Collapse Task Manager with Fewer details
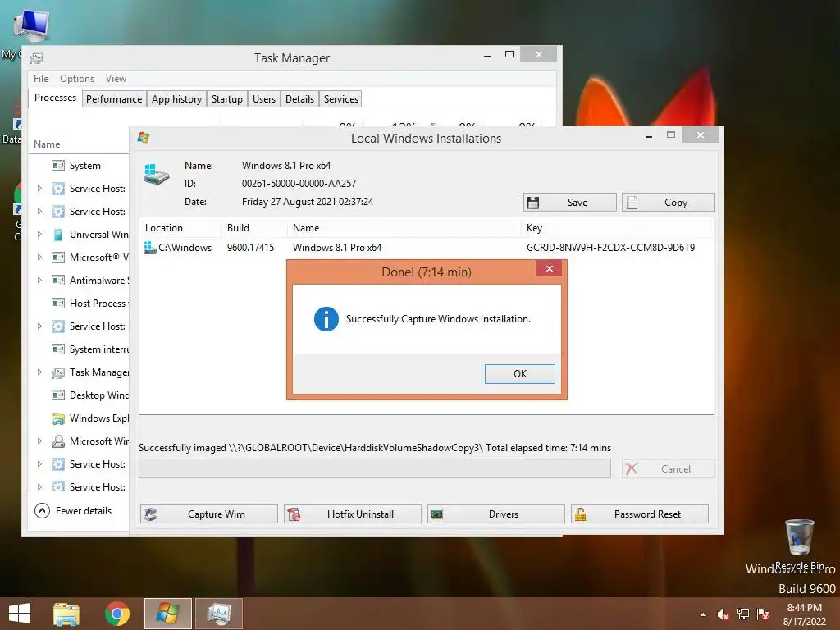Image resolution: width=840 pixels, height=630 pixels. tap(73, 510)
